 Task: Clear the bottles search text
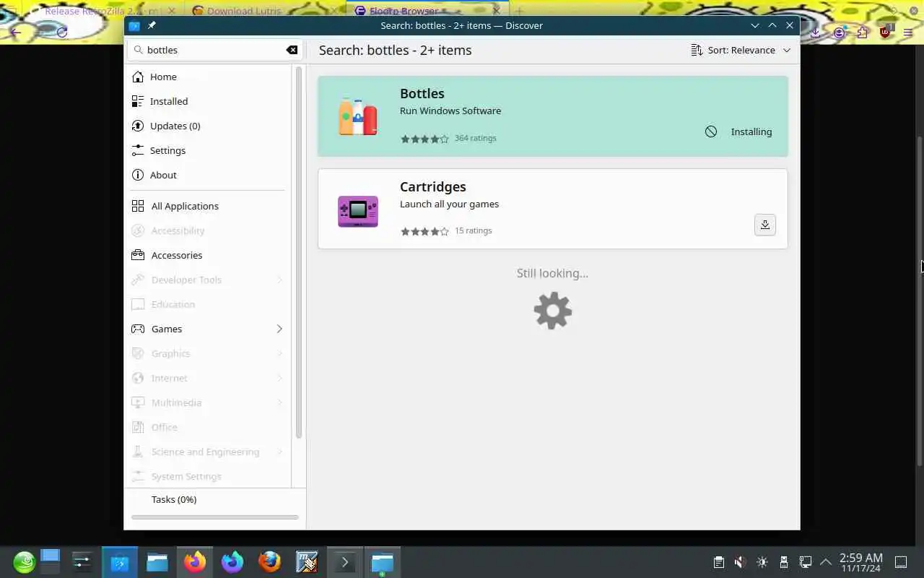[292, 50]
